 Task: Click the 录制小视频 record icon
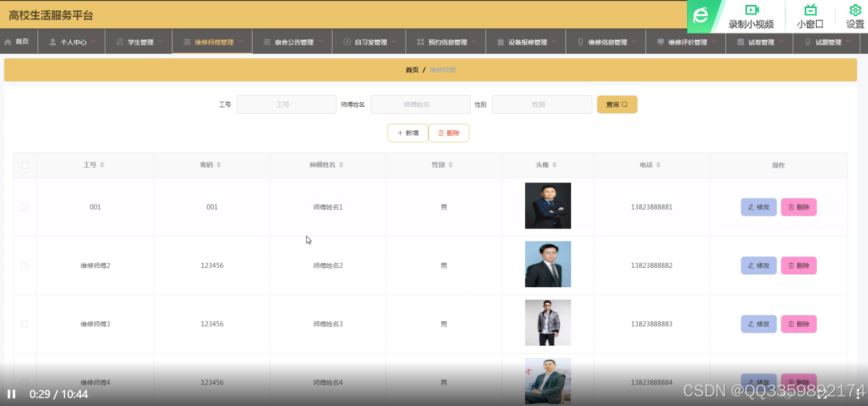(x=751, y=9)
